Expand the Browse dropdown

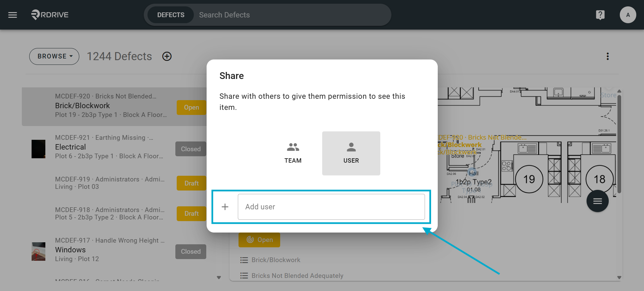tap(54, 56)
